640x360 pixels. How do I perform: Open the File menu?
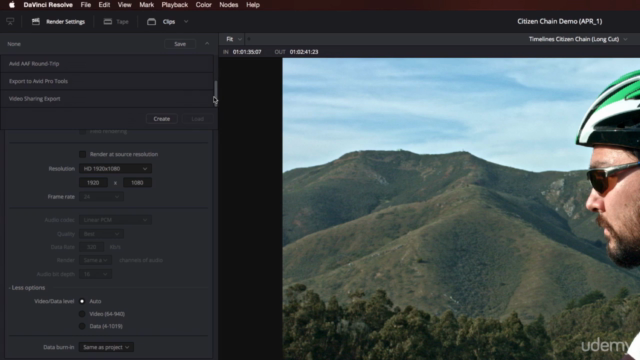tap(86, 5)
